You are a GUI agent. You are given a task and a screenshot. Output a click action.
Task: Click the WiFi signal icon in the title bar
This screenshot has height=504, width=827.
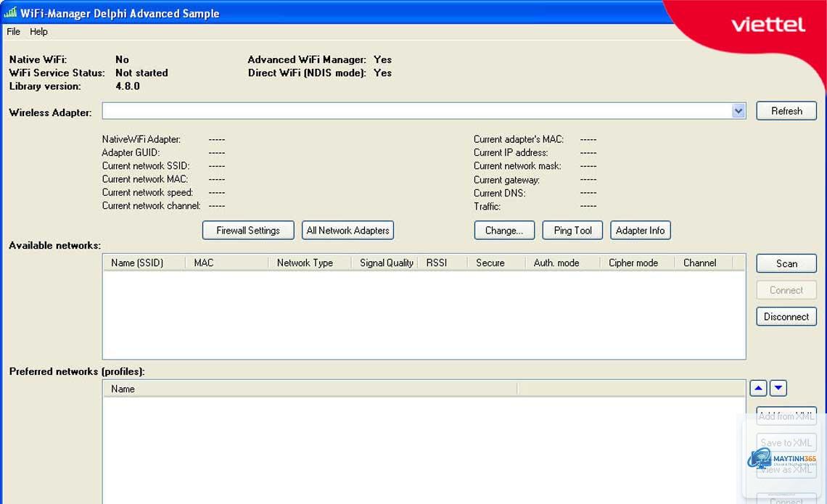tap(10, 12)
